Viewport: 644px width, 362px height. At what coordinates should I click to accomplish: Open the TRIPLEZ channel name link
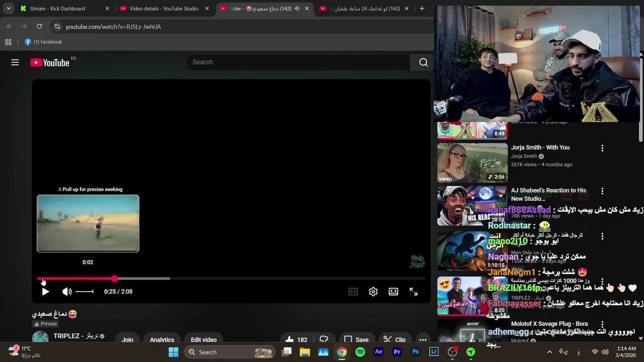(x=76, y=336)
